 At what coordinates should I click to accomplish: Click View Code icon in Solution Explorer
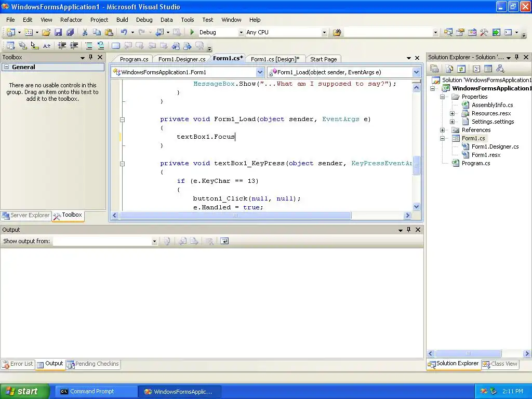point(476,69)
